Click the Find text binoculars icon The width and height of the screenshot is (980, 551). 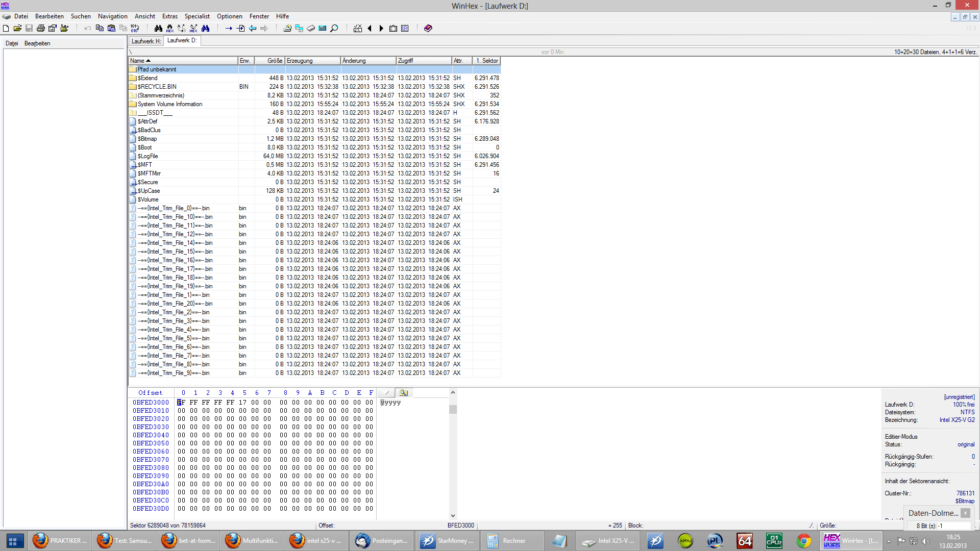tap(158, 29)
